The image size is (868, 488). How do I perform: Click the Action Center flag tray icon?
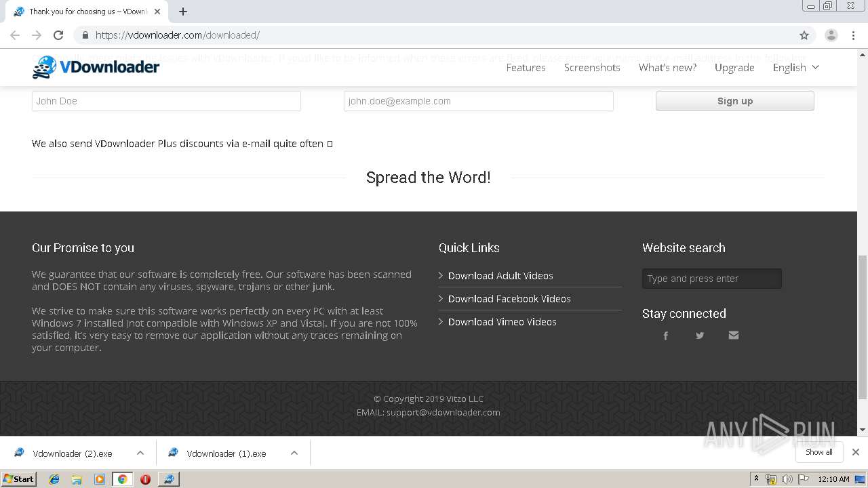coord(804,479)
